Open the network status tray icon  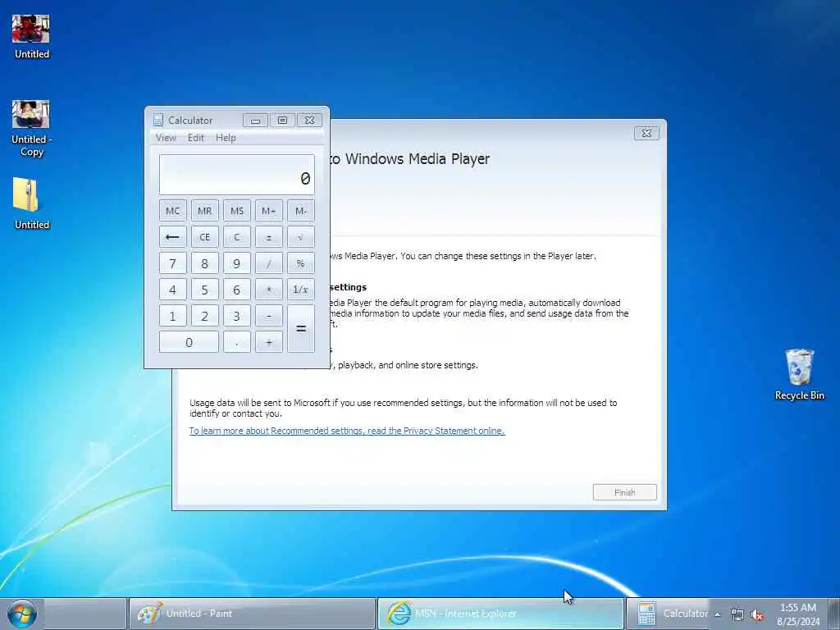[x=737, y=614]
